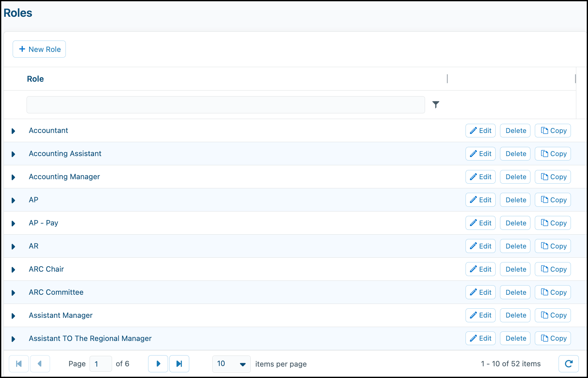
Task: Copy the Accounting Manager role
Action: 553,177
